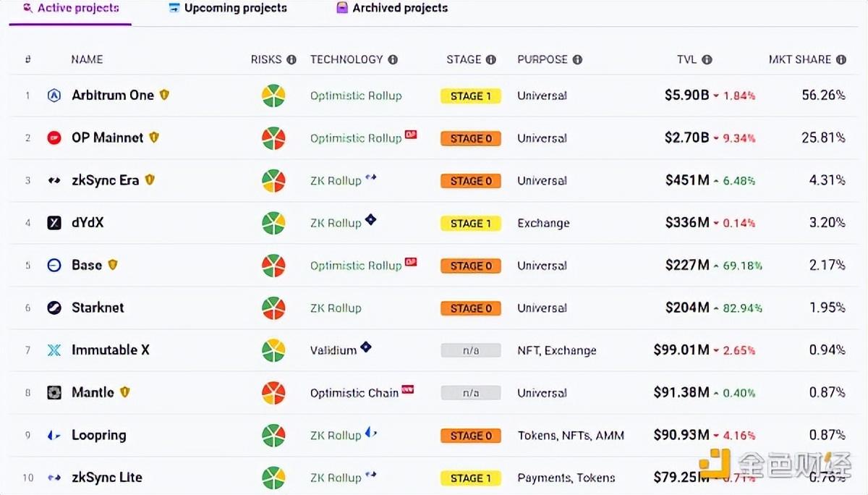
Task: Click Immutable X's n/a stage badge
Action: tap(471, 350)
